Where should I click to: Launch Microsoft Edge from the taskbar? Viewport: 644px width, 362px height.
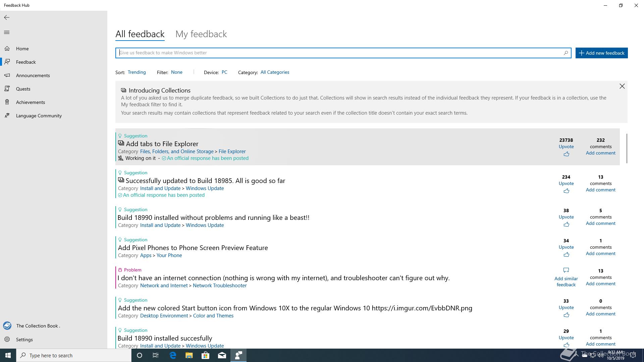(173, 355)
